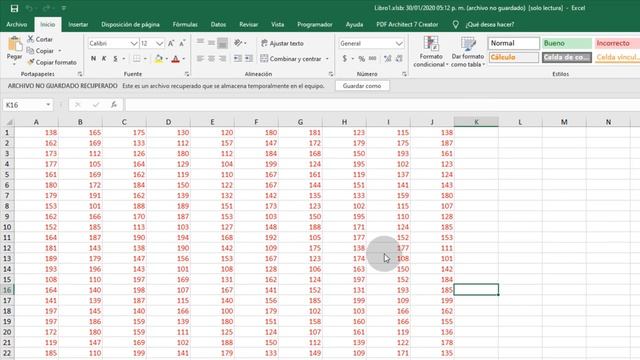Viewport: 640px width, 360px height.
Task: Align cell text right
Action: [x=222, y=59]
